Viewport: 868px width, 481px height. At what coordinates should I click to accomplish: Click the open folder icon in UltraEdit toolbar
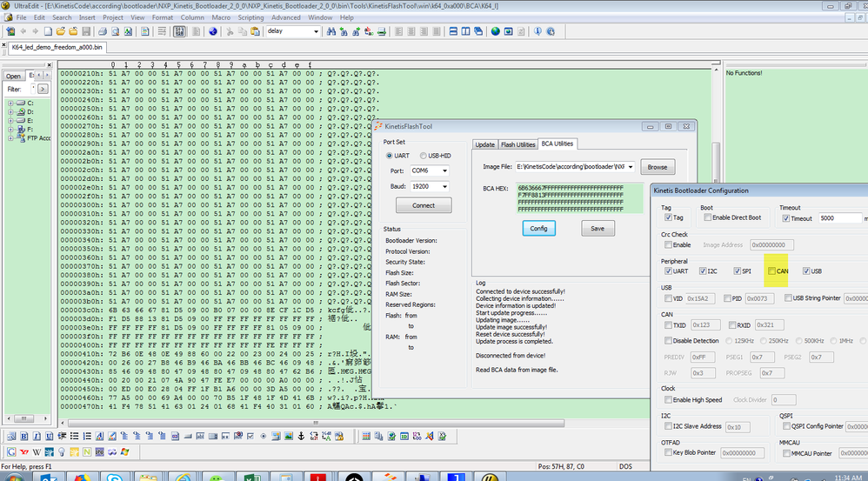(60, 31)
